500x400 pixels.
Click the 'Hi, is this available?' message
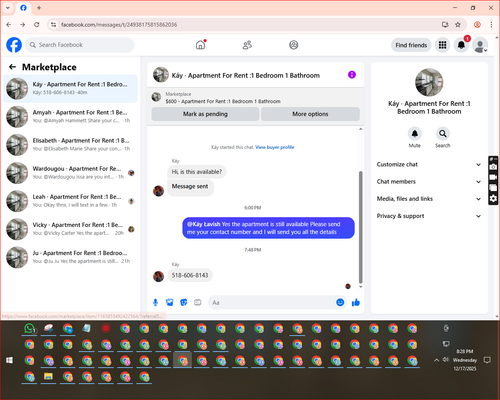coord(197,172)
